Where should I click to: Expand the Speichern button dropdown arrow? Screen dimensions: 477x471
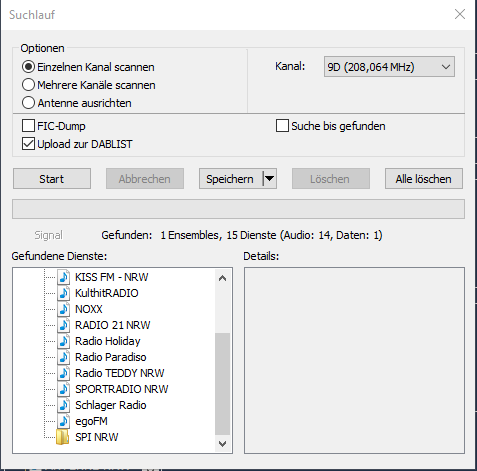tap(270, 179)
